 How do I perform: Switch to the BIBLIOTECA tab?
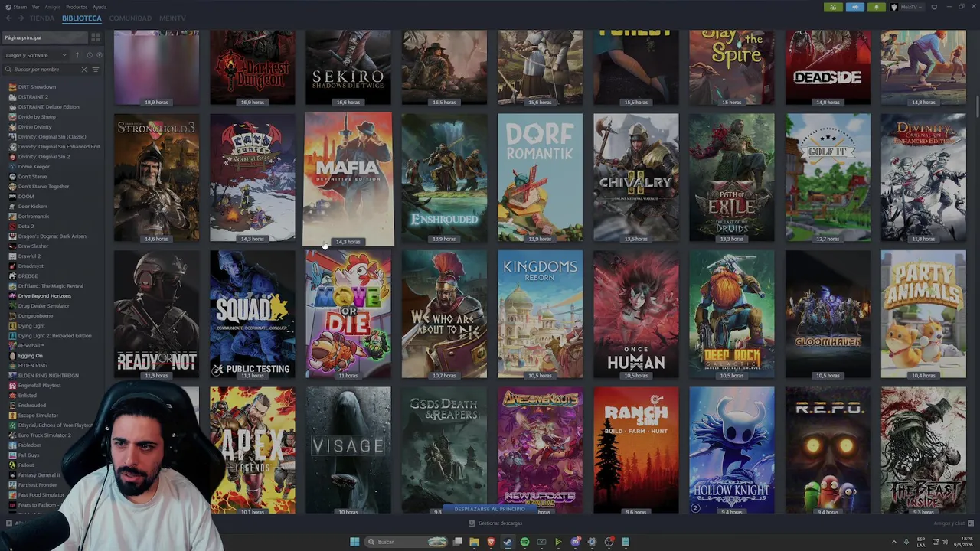81,18
